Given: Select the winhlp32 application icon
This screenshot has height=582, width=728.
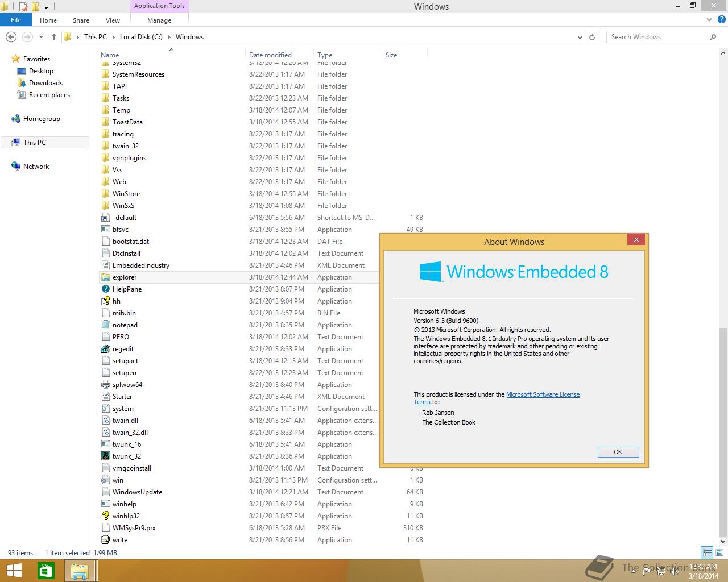Looking at the screenshot, I should [x=105, y=516].
